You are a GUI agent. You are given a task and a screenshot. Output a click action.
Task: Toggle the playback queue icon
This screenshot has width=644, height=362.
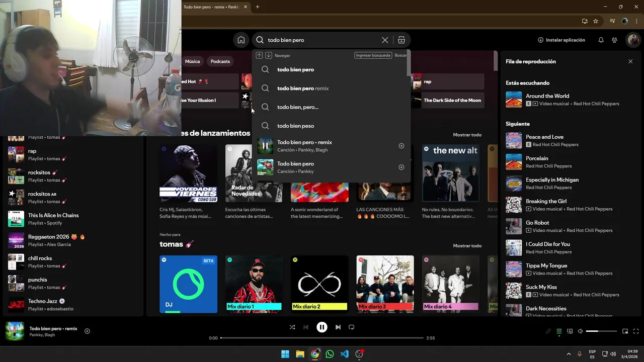[x=559, y=331]
